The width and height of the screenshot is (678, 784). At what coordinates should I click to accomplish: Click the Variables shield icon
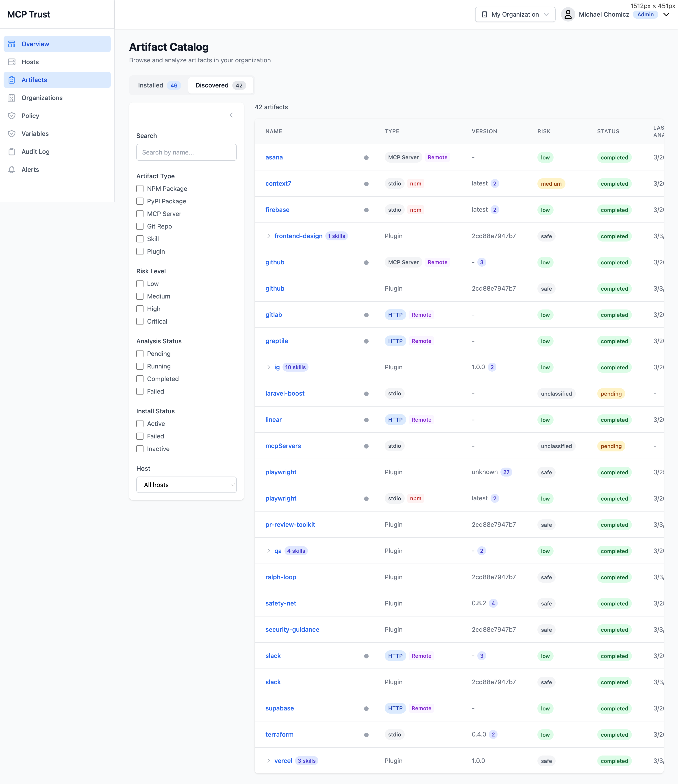point(12,134)
